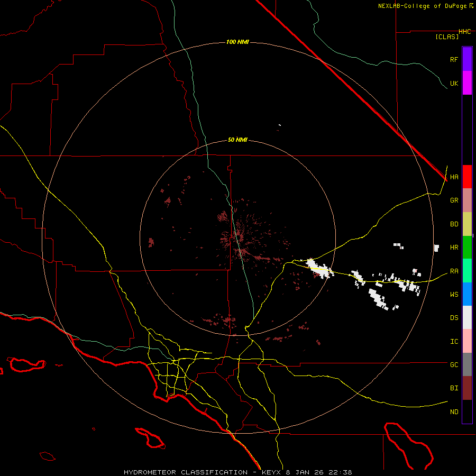Pick the green HR heavy rain swatch

[467, 247]
